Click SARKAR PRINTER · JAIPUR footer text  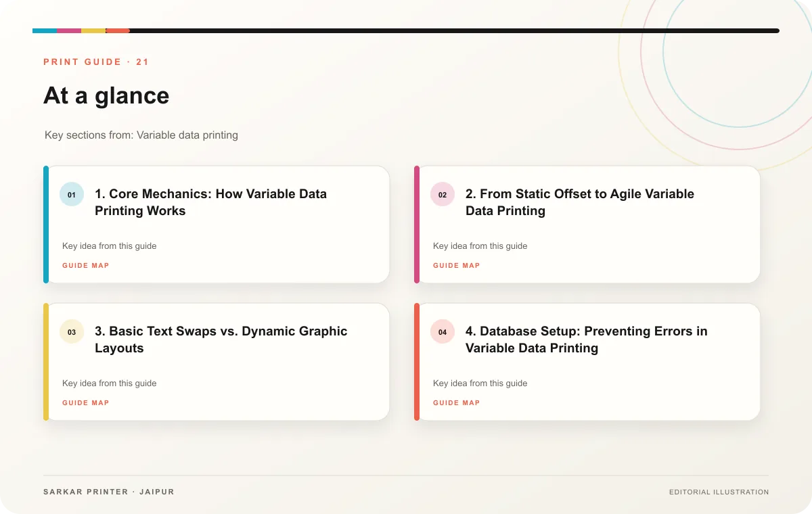click(109, 492)
